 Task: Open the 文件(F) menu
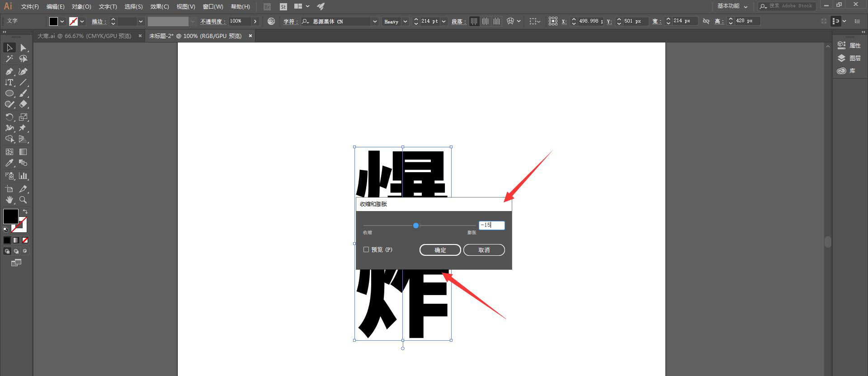pyautogui.click(x=30, y=7)
